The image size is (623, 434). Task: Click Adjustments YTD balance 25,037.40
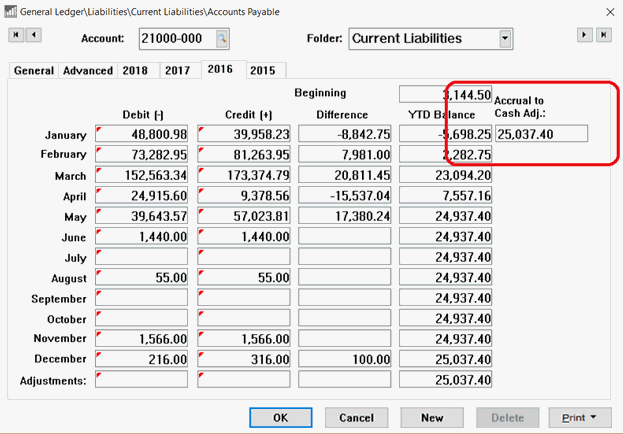click(445, 380)
